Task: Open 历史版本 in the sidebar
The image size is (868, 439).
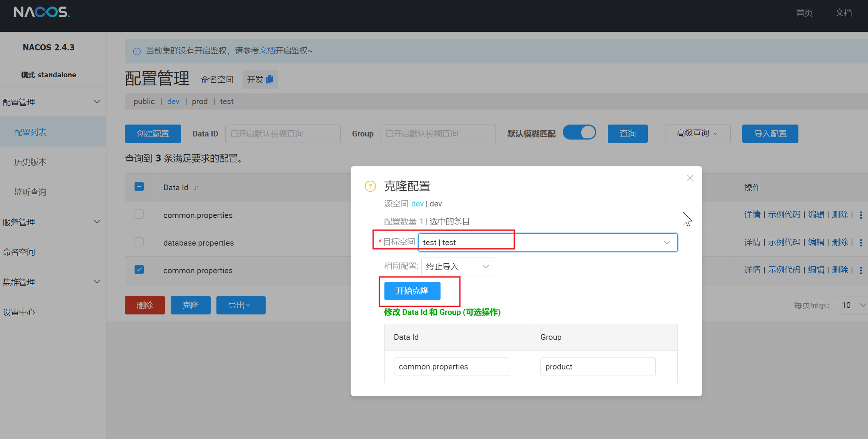Action: click(x=30, y=162)
